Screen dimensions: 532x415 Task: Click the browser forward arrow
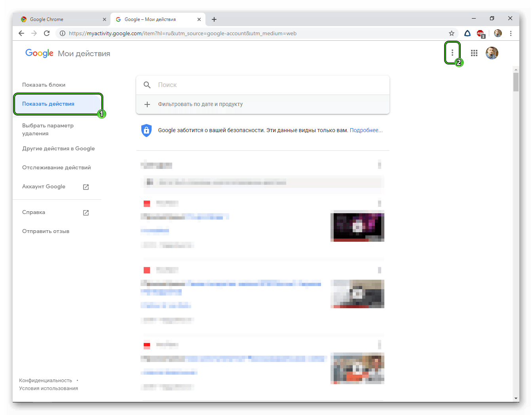pyautogui.click(x=34, y=33)
